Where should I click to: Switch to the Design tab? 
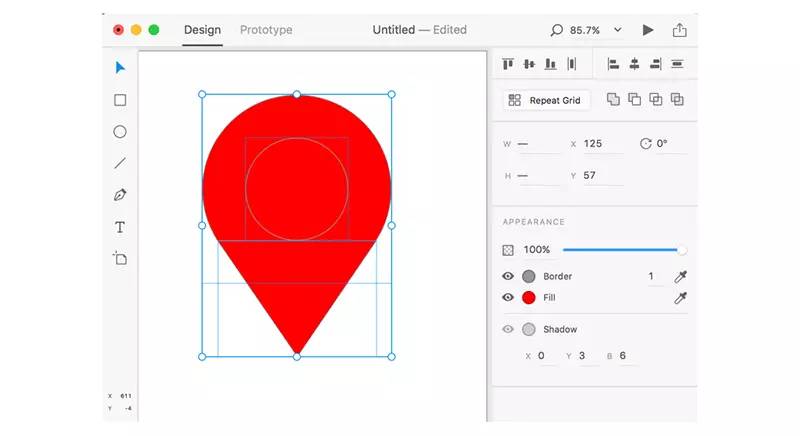point(202,30)
